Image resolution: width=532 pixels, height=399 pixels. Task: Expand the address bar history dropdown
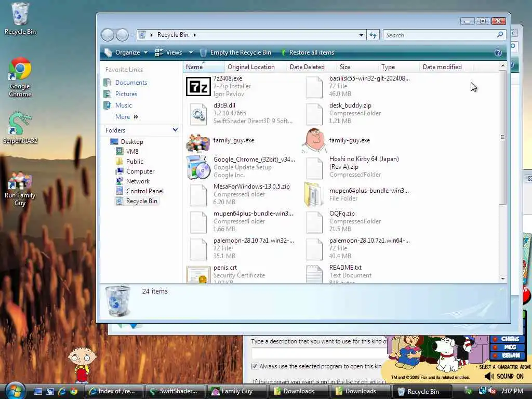[x=361, y=35]
